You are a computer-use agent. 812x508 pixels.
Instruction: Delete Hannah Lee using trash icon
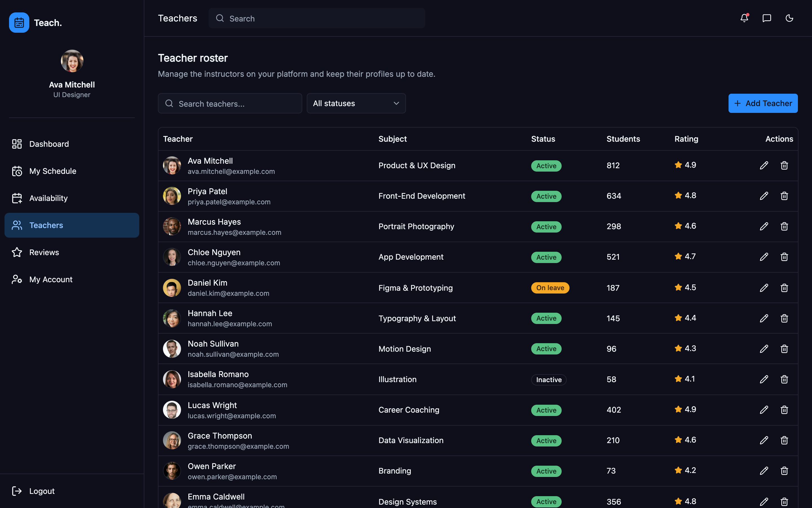[784, 318]
